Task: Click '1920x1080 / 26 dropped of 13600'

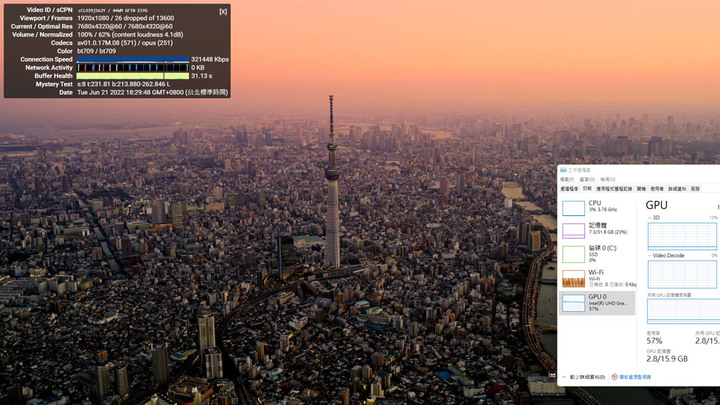Action: click(125, 18)
